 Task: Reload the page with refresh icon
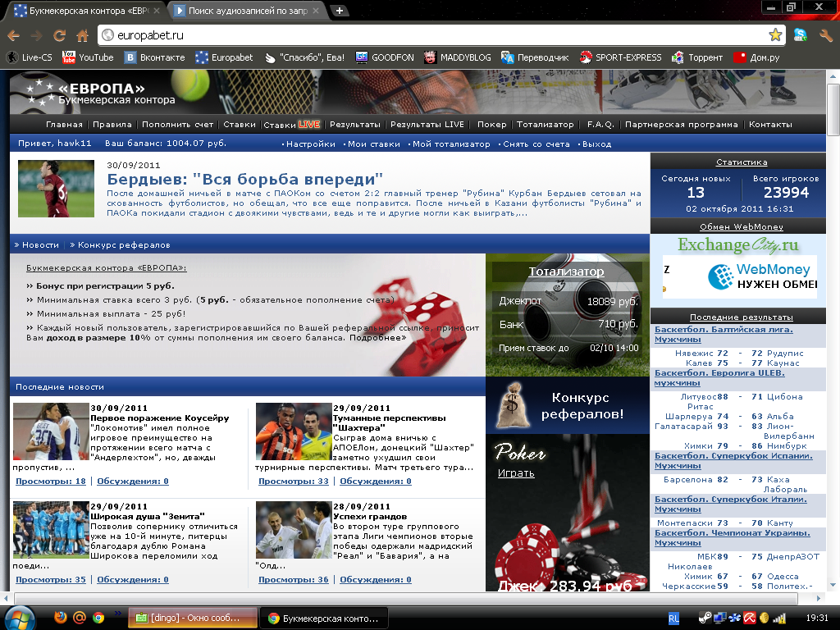(59, 35)
